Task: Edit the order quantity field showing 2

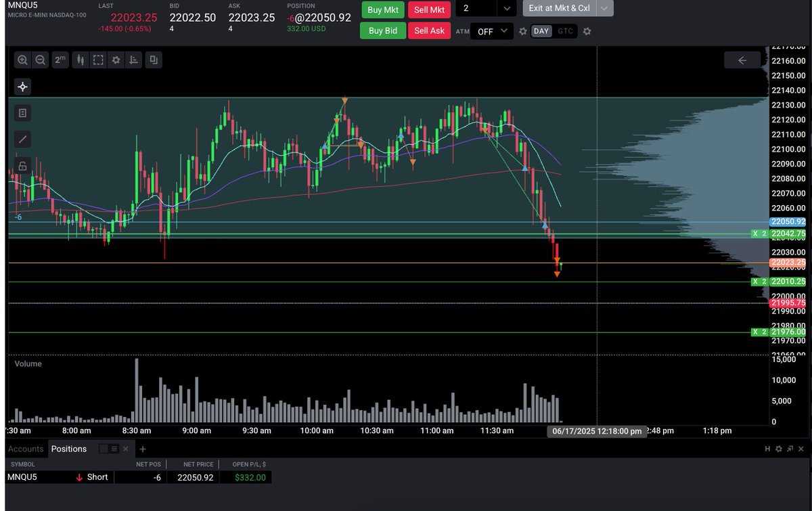Action: coord(476,9)
